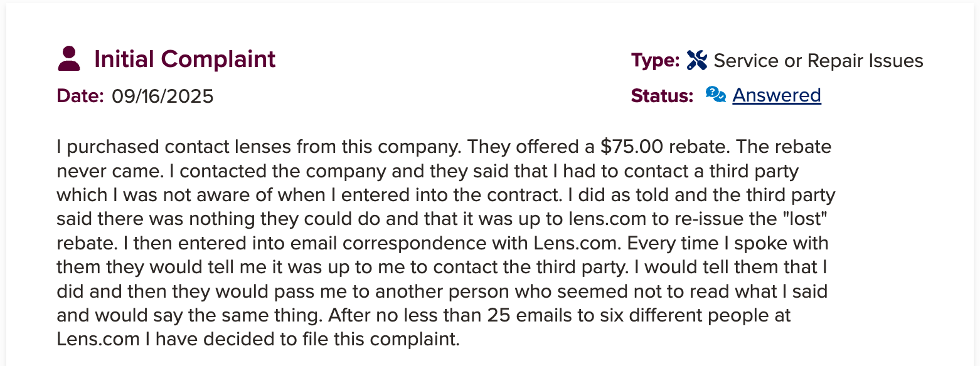Click the wrench and screwdriver Type icon

tap(696, 60)
